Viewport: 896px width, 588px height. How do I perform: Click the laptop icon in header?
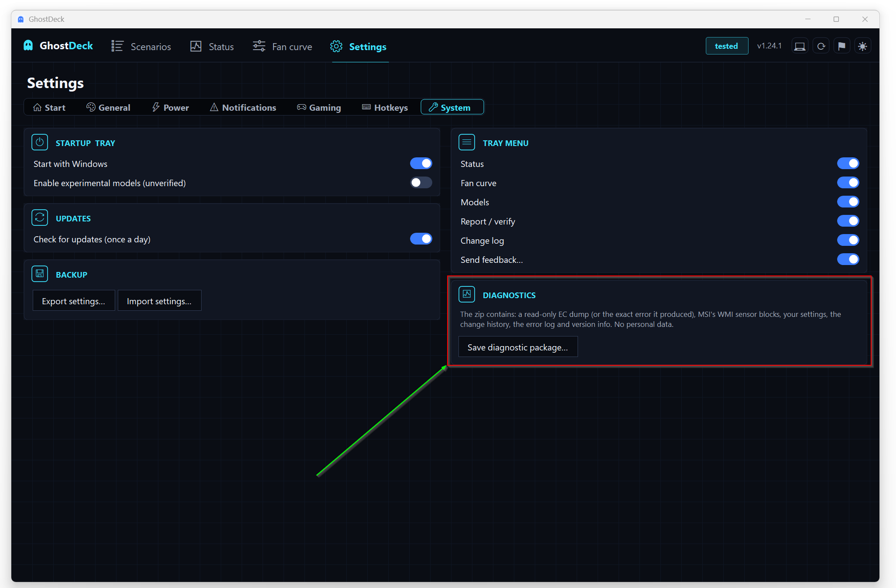coord(800,46)
